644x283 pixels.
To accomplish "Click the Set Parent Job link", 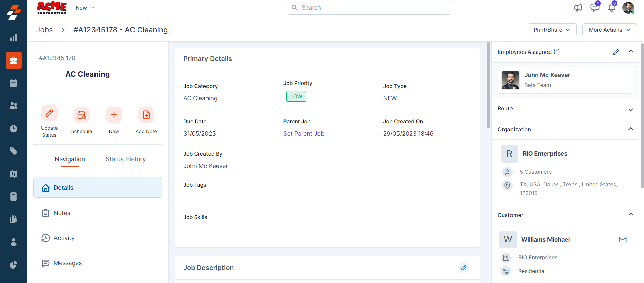I will pos(304,134).
